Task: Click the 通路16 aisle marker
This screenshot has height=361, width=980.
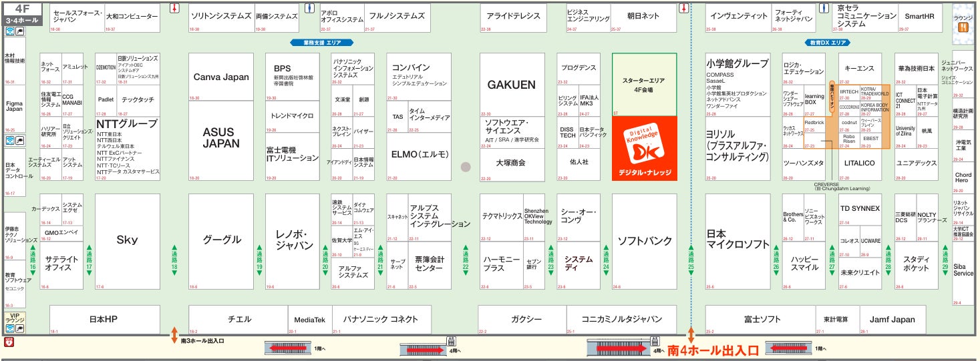Action: (x=33, y=262)
